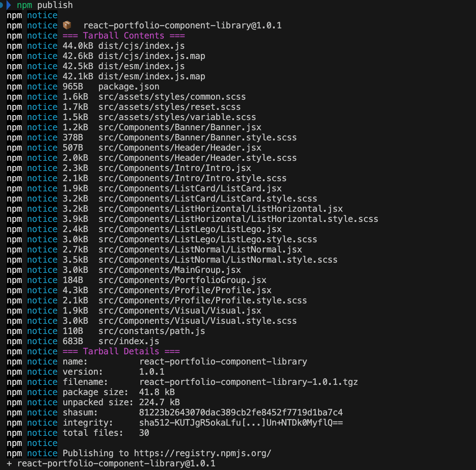Click the MainGroup.jsx file path

point(170,270)
